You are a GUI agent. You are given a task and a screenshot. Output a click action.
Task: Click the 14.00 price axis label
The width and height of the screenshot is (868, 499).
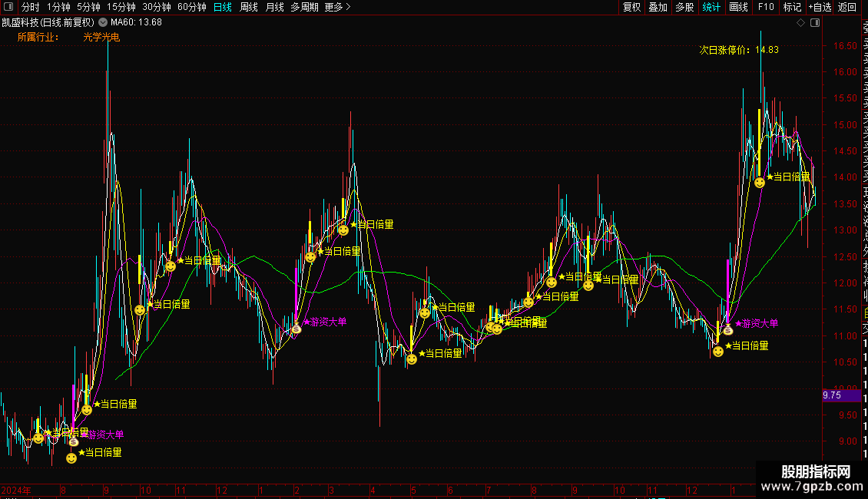click(x=845, y=177)
